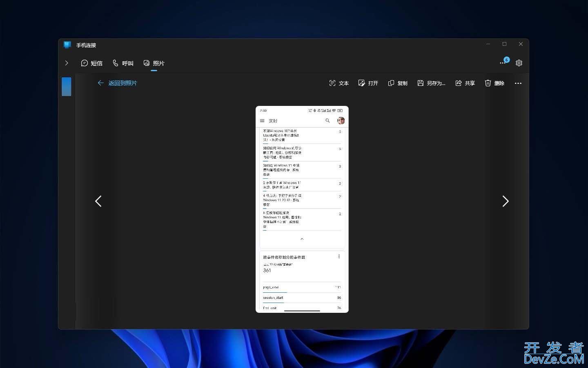The width and height of the screenshot is (588, 368).
Task: Open the photo toolbar more options menu
Action: pos(518,83)
